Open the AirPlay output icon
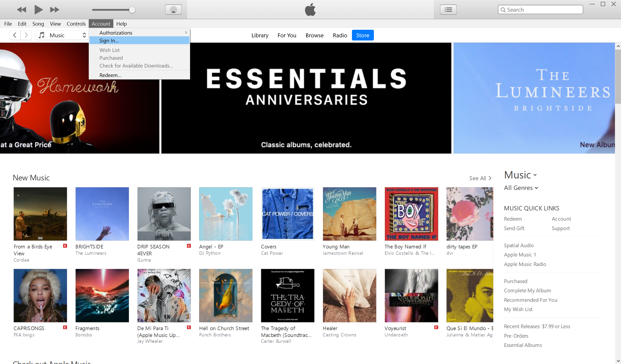 click(173, 10)
